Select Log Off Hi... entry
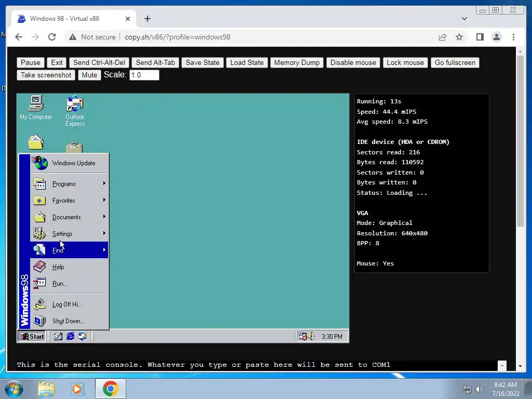This screenshot has width=532, height=399. pos(70,304)
